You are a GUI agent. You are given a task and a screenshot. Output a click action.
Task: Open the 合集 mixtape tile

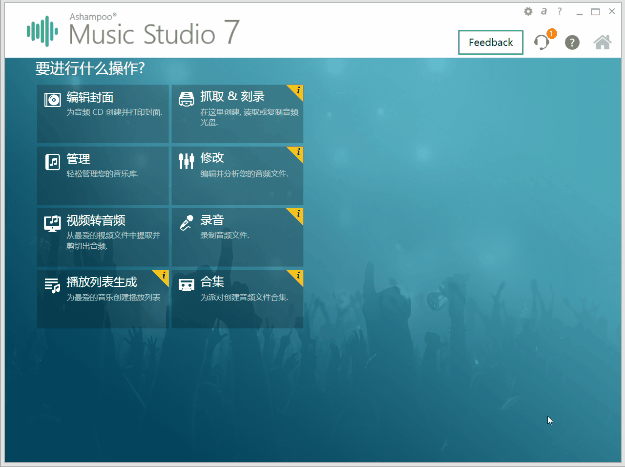(237, 299)
